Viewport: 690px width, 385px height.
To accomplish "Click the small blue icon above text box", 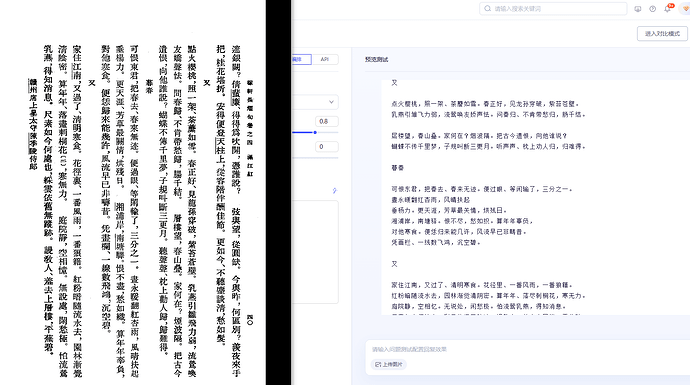I will tap(334, 191).
